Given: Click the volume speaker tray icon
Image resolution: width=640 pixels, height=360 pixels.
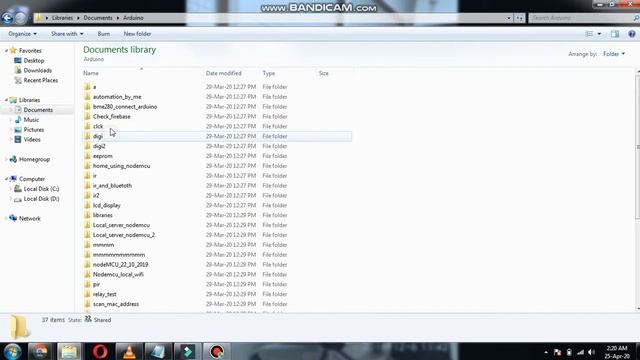Looking at the screenshot, I should tap(591, 352).
